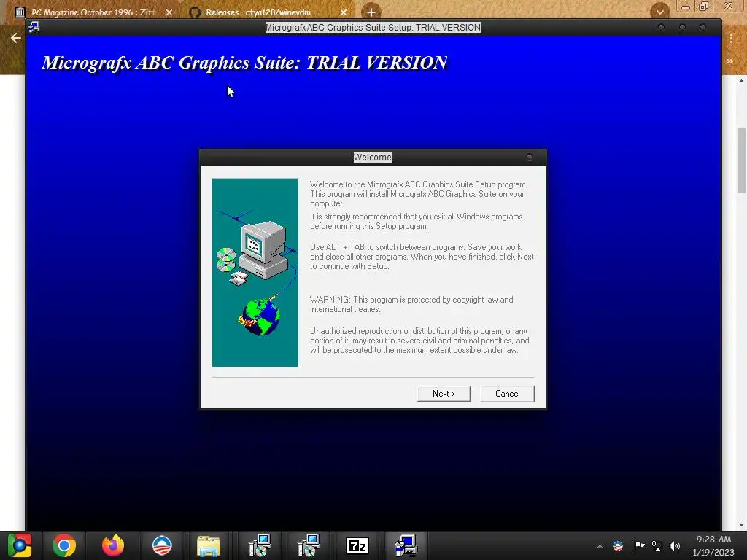The width and height of the screenshot is (747, 560).
Task: Open a new browser tab
Action: [371, 12]
